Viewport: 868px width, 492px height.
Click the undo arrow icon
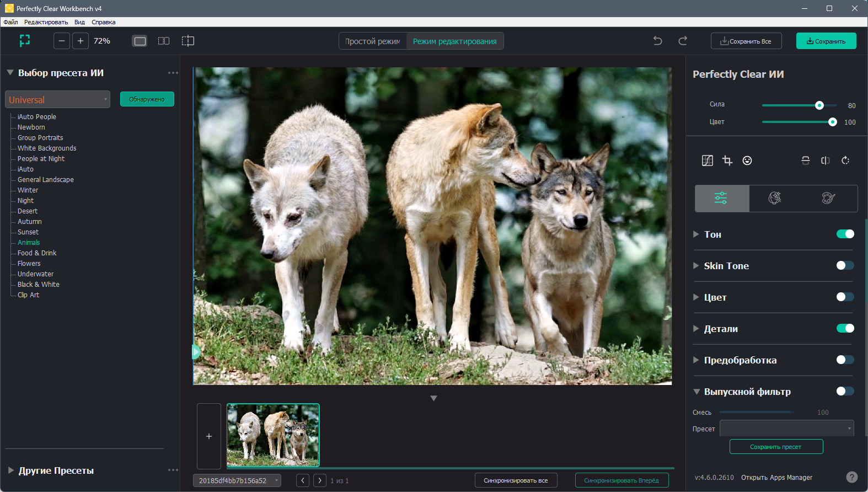pyautogui.click(x=657, y=41)
